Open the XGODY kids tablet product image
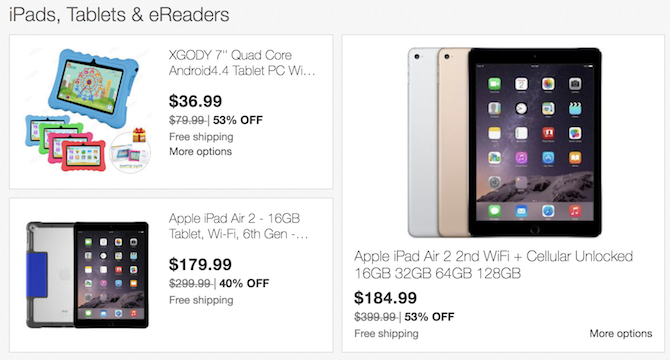Image resolution: width=670 pixels, height=360 pixels. (x=88, y=111)
